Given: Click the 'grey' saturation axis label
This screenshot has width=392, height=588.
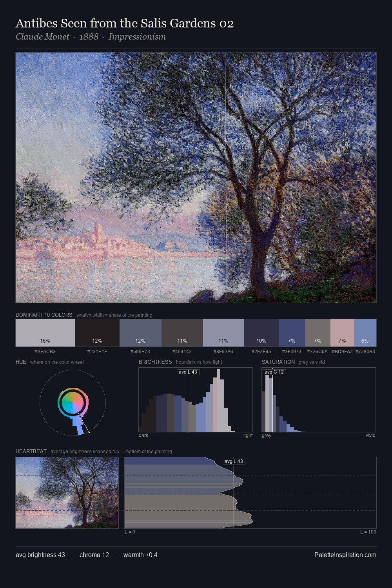Looking at the screenshot, I should [x=267, y=436].
